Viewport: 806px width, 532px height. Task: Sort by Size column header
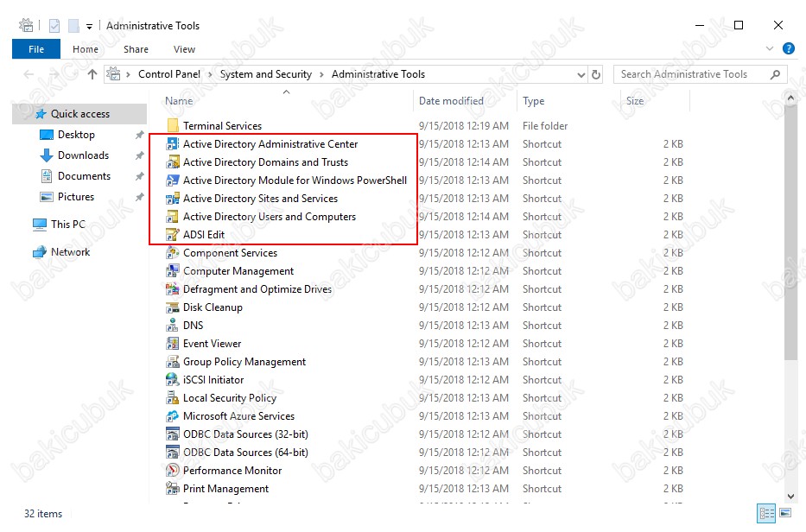[x=635, y=101]
